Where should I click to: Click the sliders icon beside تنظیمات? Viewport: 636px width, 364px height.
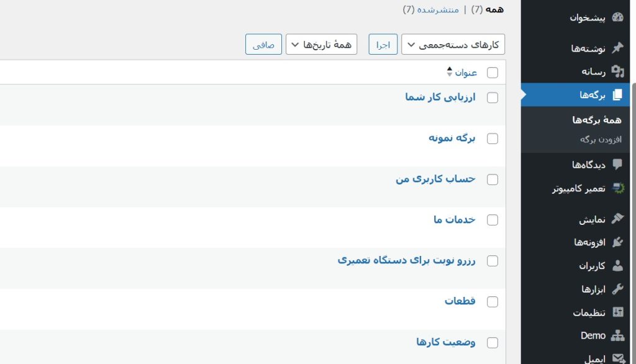click(x=618, y=312)
